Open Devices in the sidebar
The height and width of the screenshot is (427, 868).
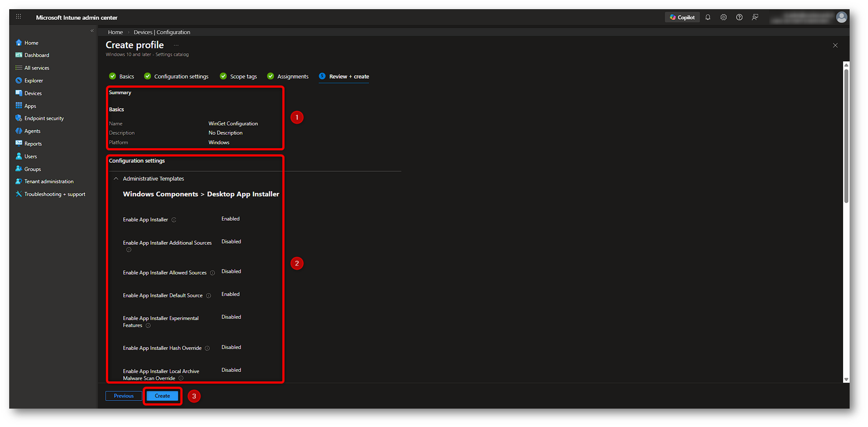click(28, 93)
